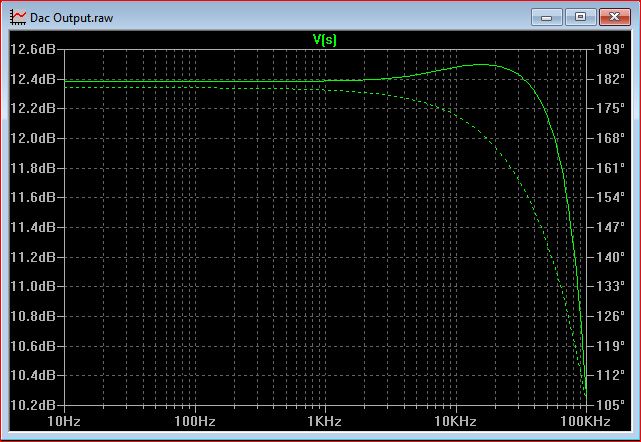Click the 10Hz frequency axis label
Image resolution: width=641 pixels, height=442 pixels.
tap(64, 421)
